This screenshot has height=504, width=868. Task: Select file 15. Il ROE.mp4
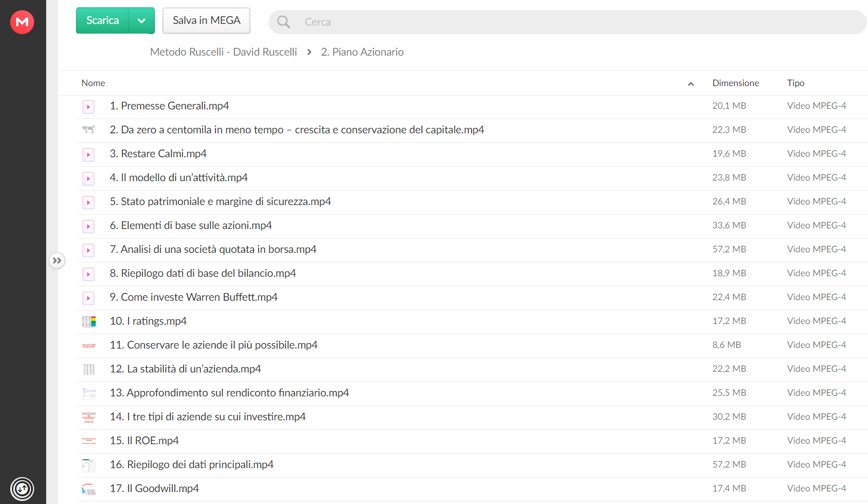(473, 441)
